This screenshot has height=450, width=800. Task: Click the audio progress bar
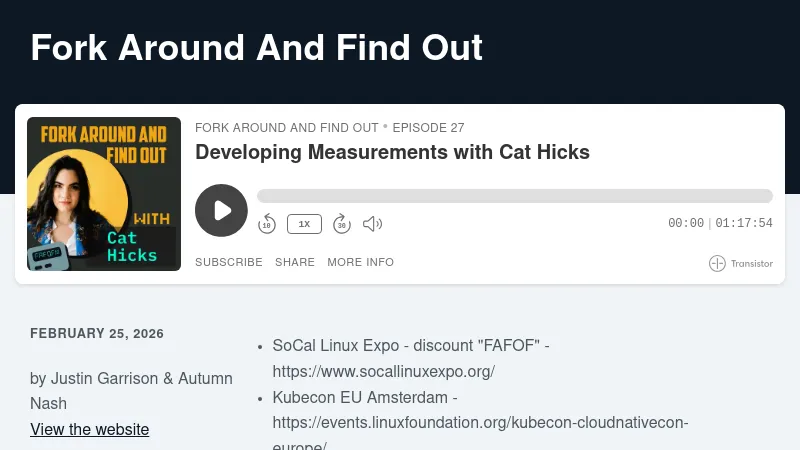pyautogui.click(x=514, y=196)
